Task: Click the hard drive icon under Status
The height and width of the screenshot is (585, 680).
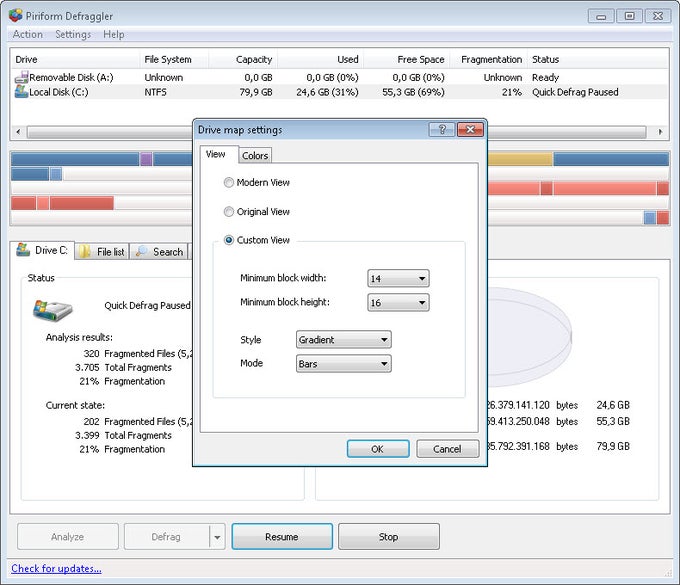Action: tap(52, 310)
